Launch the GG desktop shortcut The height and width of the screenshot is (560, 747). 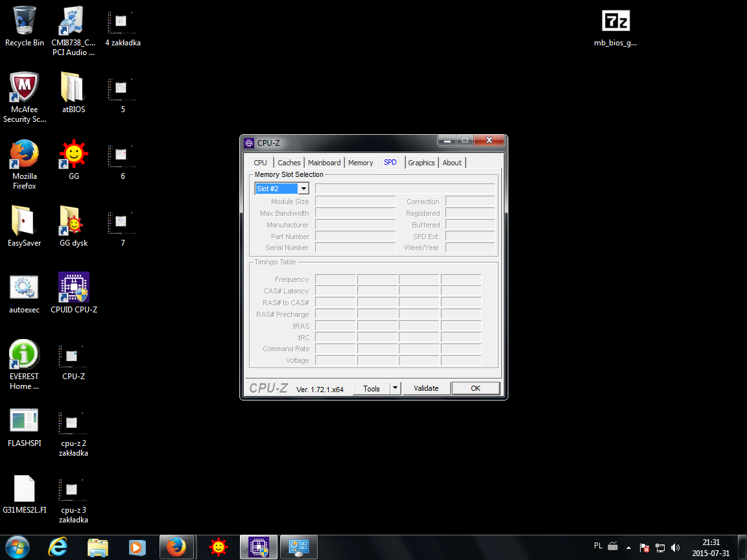(73, 159)
